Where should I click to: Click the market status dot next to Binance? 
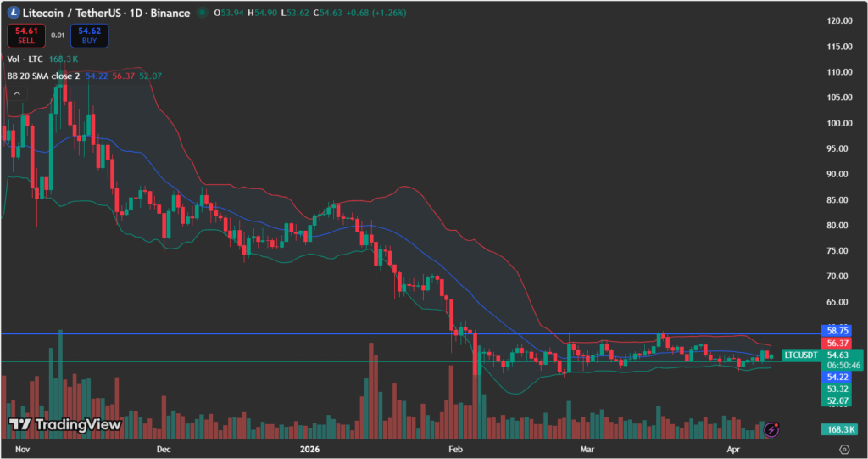pyautogui.click(x=202, y=12)
